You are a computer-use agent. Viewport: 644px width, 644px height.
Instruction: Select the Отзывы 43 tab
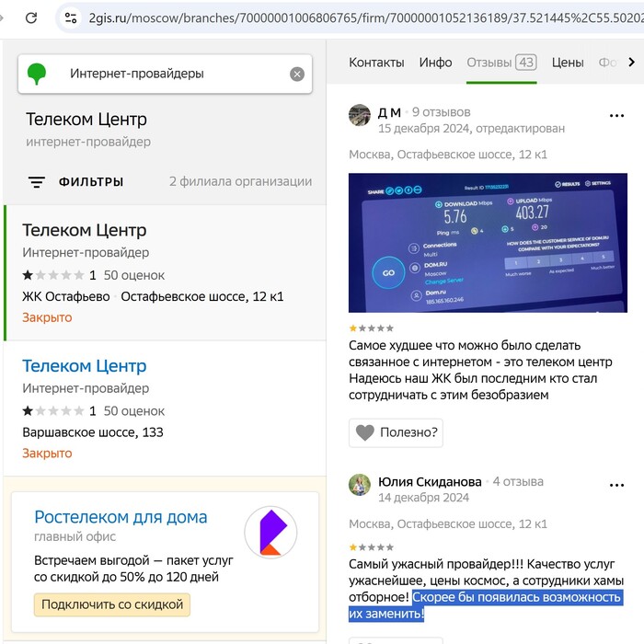tap(501, 63)
